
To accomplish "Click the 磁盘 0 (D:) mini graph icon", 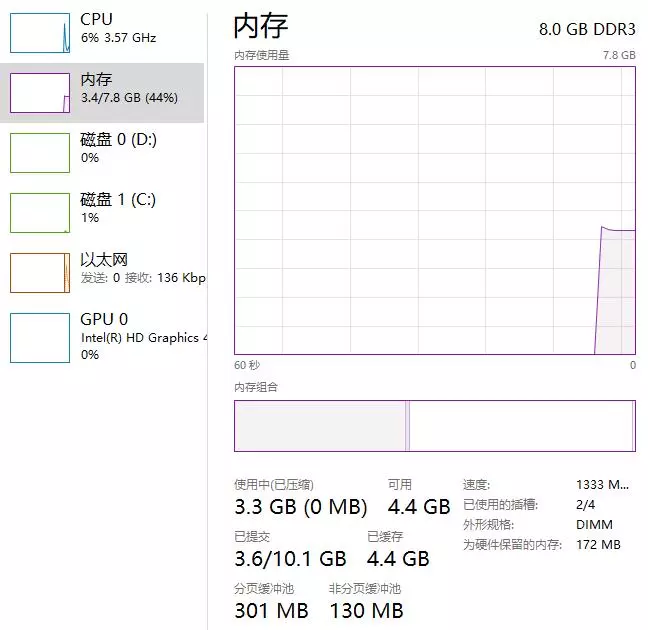I will click(40, 152).
